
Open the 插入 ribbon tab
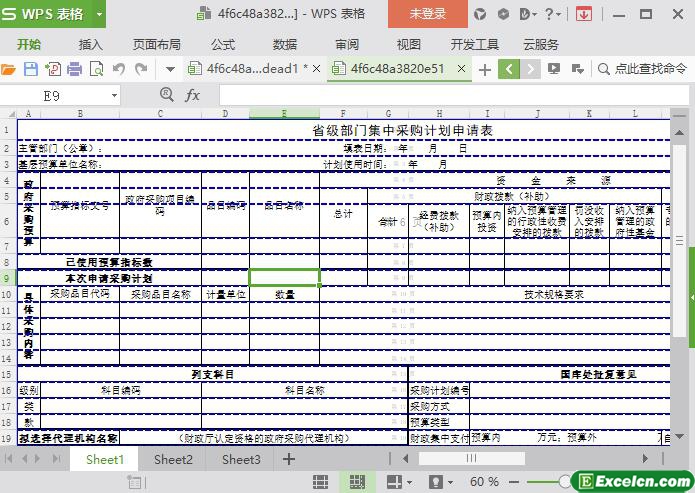(x=90, y=44)
